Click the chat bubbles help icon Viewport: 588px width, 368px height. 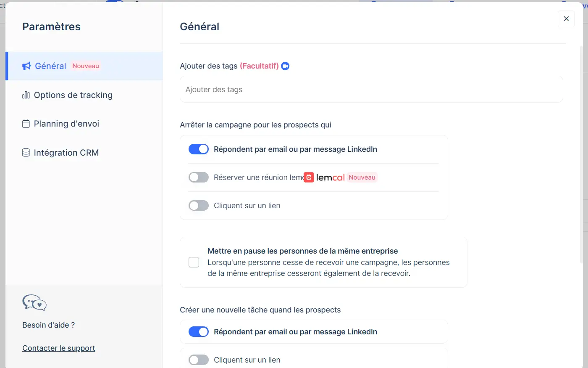pos(34,302)
